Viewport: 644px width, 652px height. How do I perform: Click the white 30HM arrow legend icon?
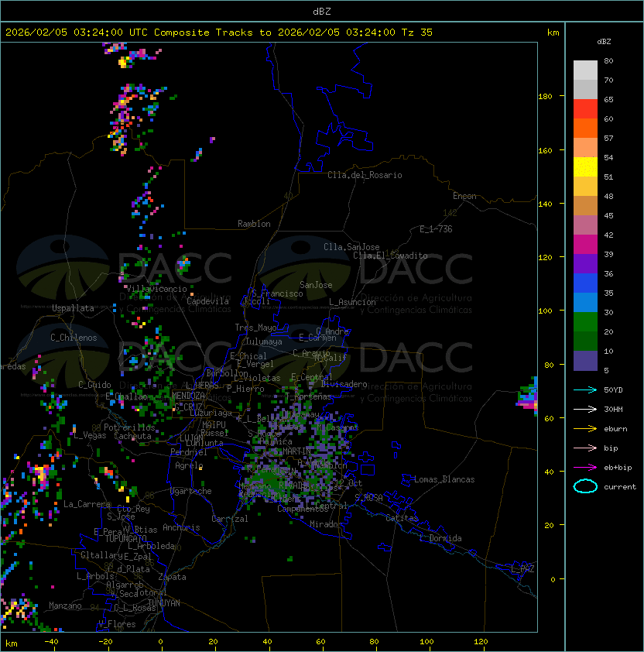[585, 409]
